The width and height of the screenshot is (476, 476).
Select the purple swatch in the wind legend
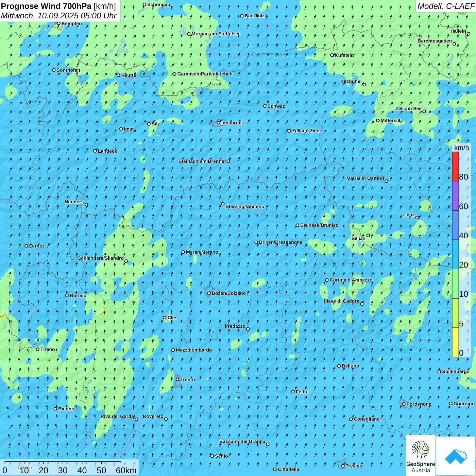click(455, 196)
